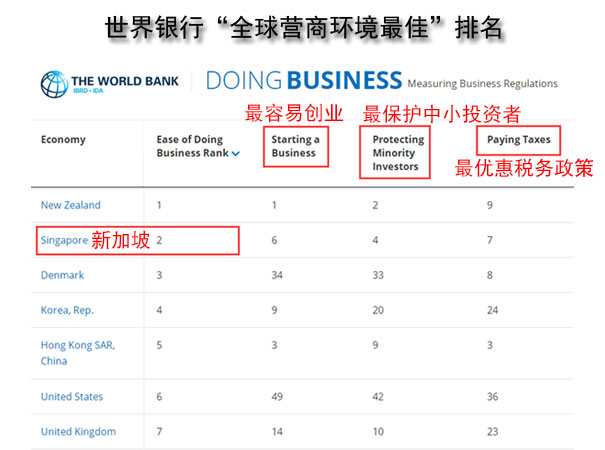The height and width of the screenshot is (450, 605).
Task: Click Singapore's Paying Taxes value 7
Action: coord(490,240)
